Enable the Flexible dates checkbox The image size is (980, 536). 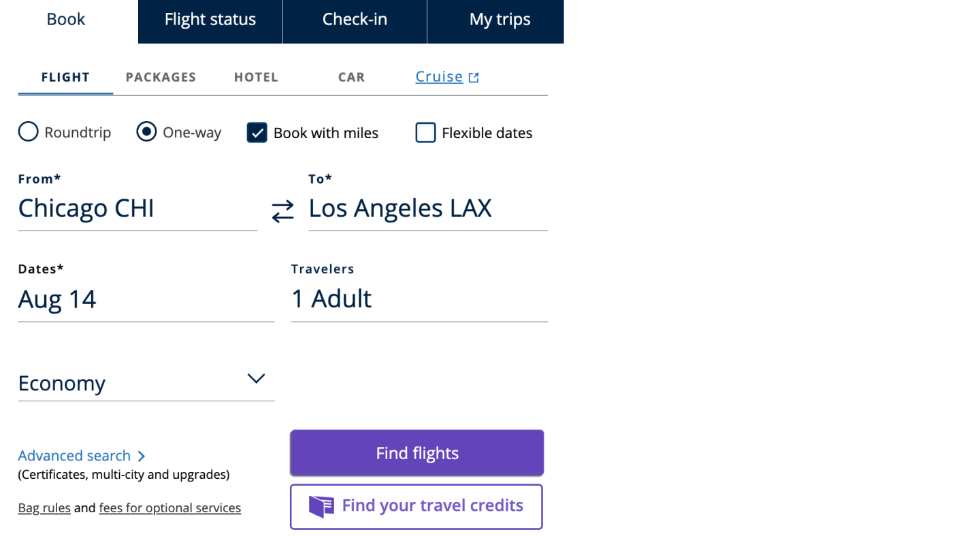tap(425, 133)
